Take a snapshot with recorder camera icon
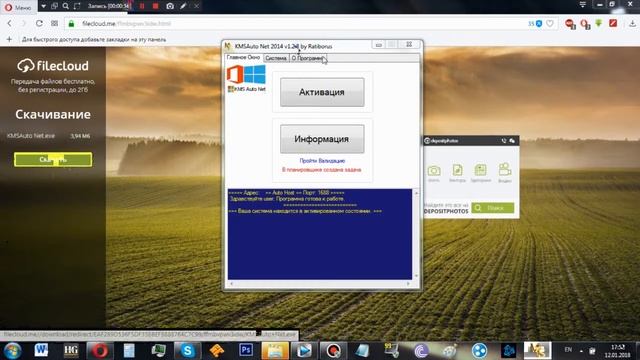This screenshot has height=360, width=640. pyautogui.click(x=170, y=6)
